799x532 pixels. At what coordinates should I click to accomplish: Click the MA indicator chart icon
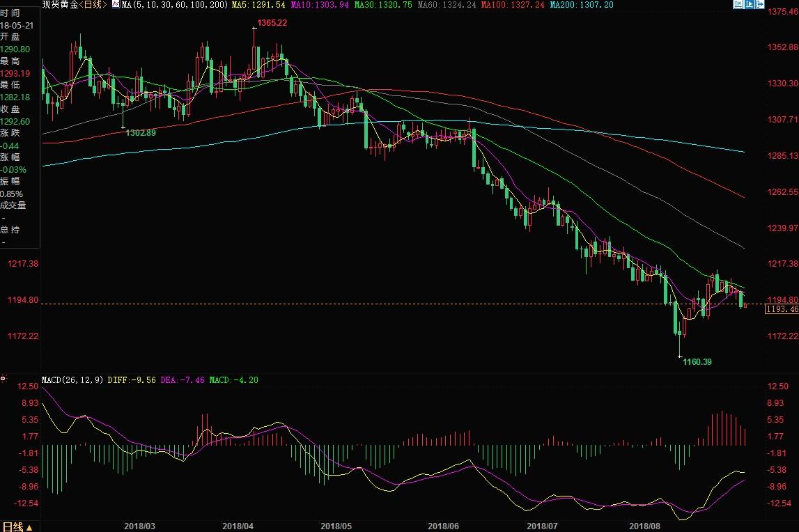[116, 5]
